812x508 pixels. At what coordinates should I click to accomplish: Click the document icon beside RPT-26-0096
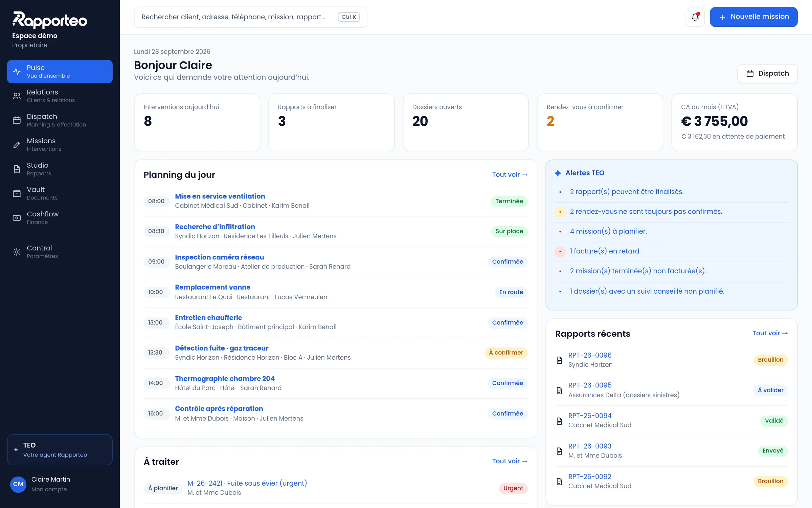pyautogui.click(x=559, y=360)
